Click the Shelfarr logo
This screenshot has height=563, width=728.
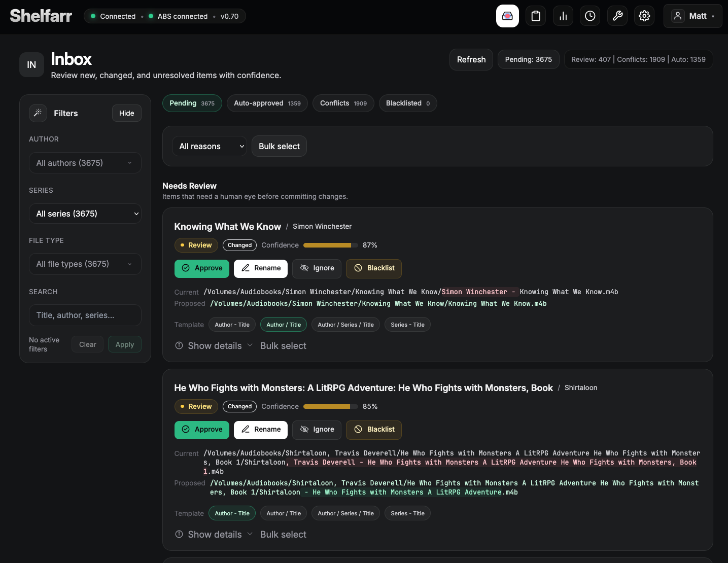click(41, 16)
